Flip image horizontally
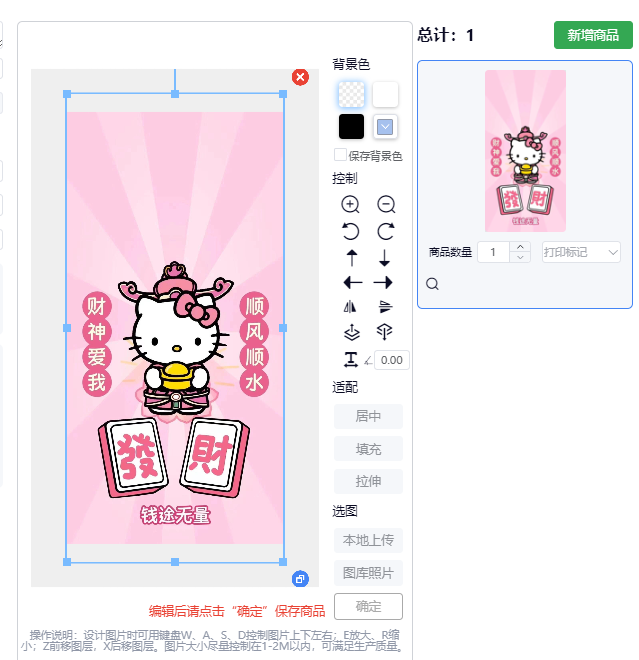This screenshot has height=660, width=639. pos(350,307)
